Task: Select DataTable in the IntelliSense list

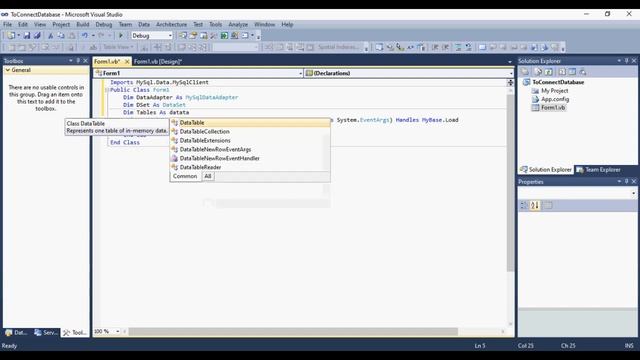Action: pyautogui.click(x=250, y=122)
